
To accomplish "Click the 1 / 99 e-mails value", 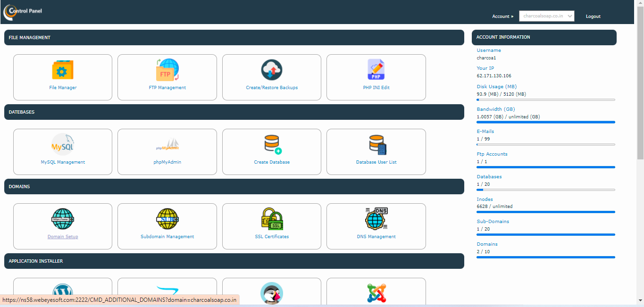I will tap(482, 139).
